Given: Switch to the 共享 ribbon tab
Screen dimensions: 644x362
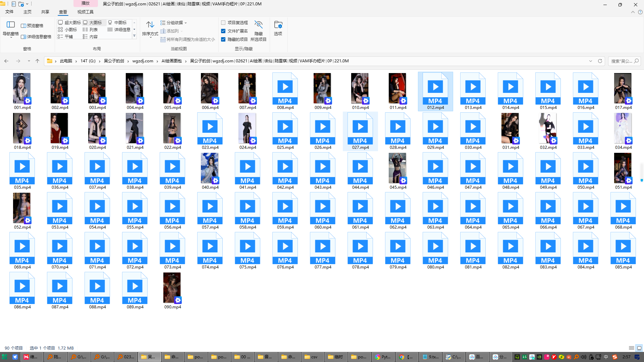Looking at the screenshot, I should [45, 12].
